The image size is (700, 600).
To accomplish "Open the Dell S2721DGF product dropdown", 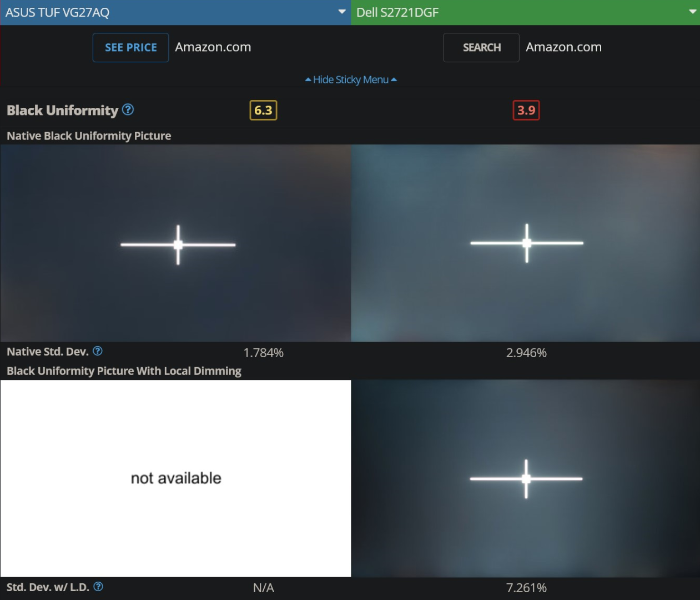I will click(525, 12).
